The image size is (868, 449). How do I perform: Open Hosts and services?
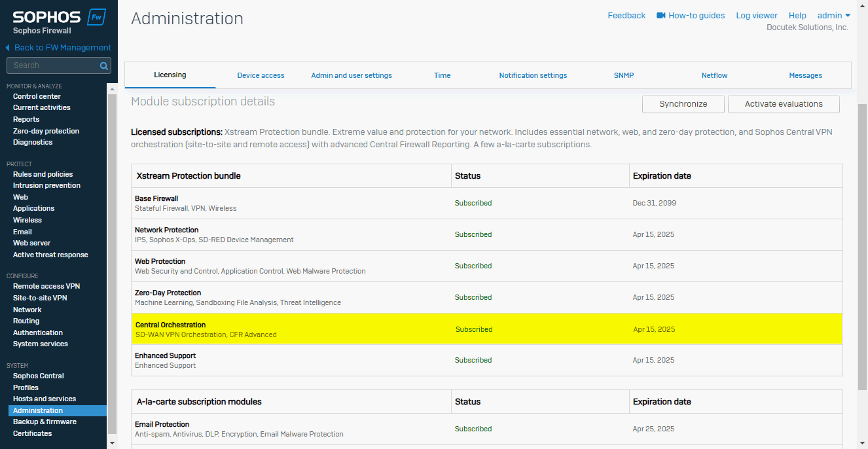45,399
